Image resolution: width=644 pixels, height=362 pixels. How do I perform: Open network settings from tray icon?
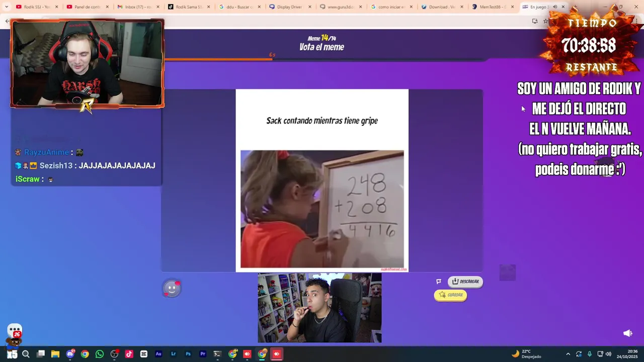tap(600, 354)
